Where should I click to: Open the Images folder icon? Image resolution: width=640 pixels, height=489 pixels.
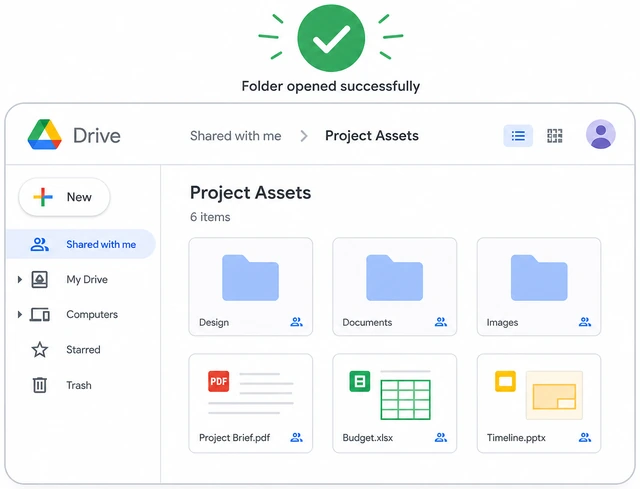coord(539,278)
